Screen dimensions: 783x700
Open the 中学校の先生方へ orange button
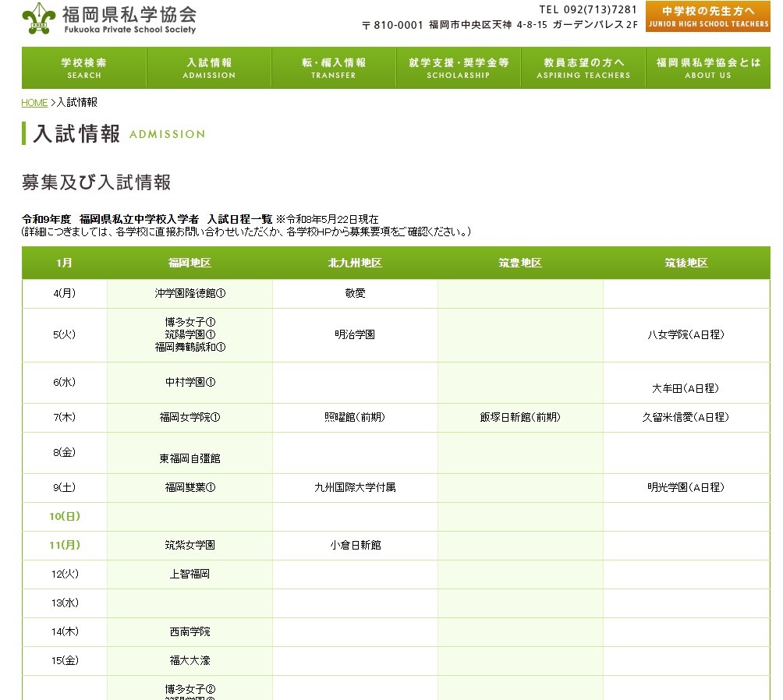pyautogui.click(x=708, y=16)
